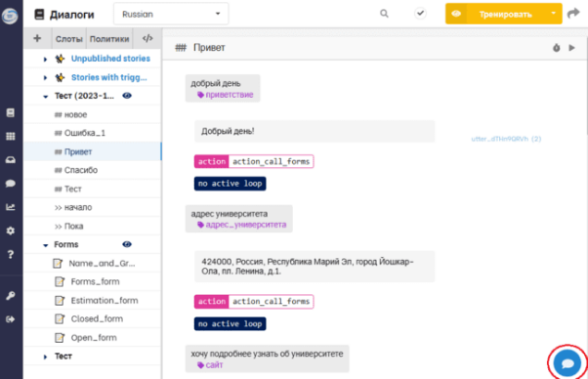Collapse the Forms group
588x379 pixels.
click(x=45, y=245)
